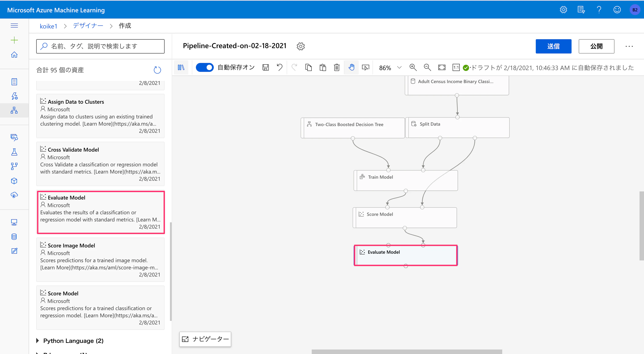Image resolution: width=644 pixels, height=354 pixels.
Task: Select the Split Data node on canvas
Action: tap(457, 127)
